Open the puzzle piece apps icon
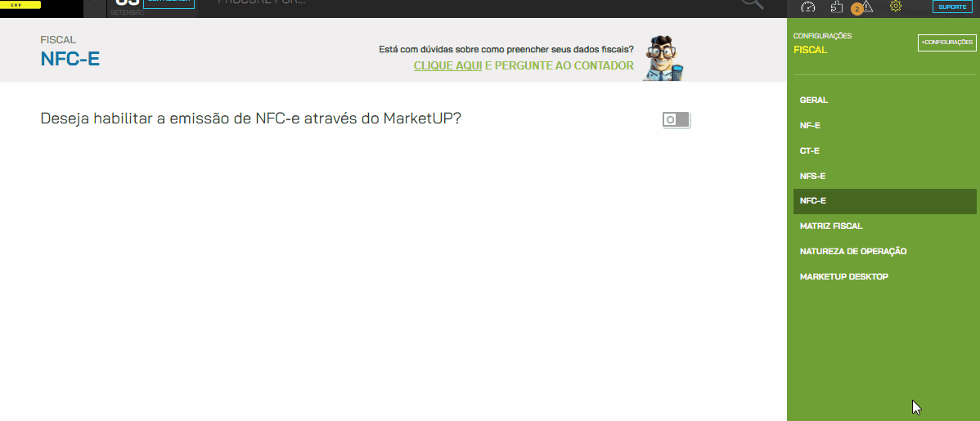Image resolution: width=980 pixels, height=421 pixels. pos(837,7)
